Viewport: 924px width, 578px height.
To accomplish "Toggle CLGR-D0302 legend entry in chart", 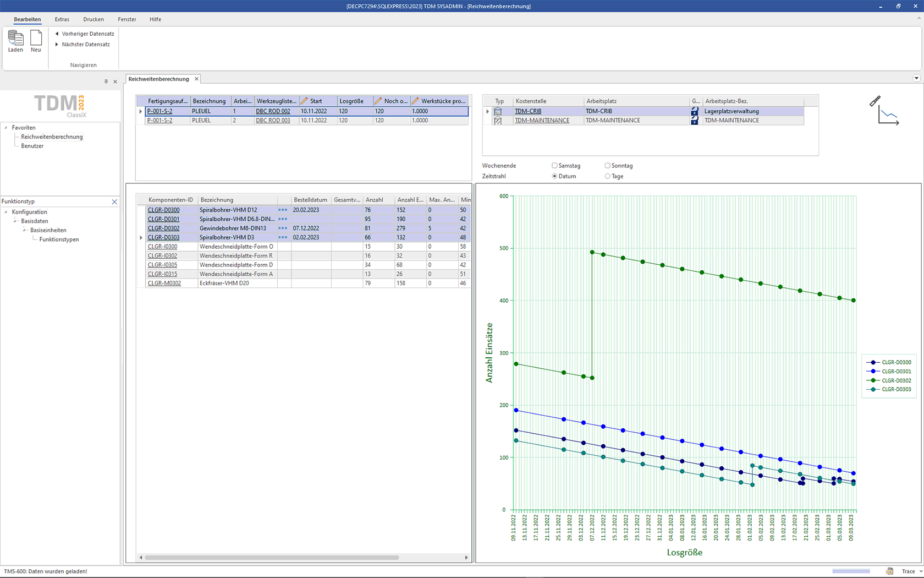I will [x=889, y=380].
